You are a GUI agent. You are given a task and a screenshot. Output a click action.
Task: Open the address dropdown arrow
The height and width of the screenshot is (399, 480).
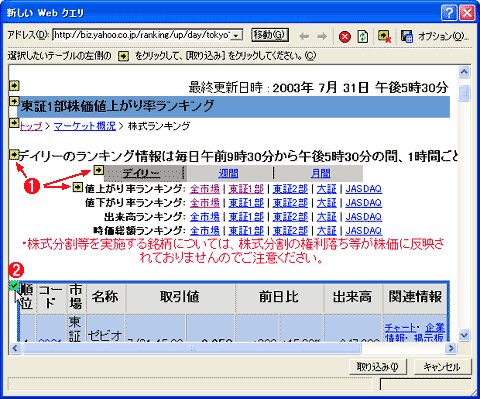tap(236, 35)
